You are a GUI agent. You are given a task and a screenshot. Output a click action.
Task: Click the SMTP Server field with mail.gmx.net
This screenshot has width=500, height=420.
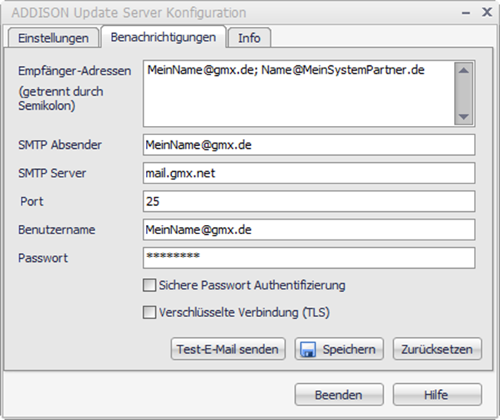[x=309, y=173]
